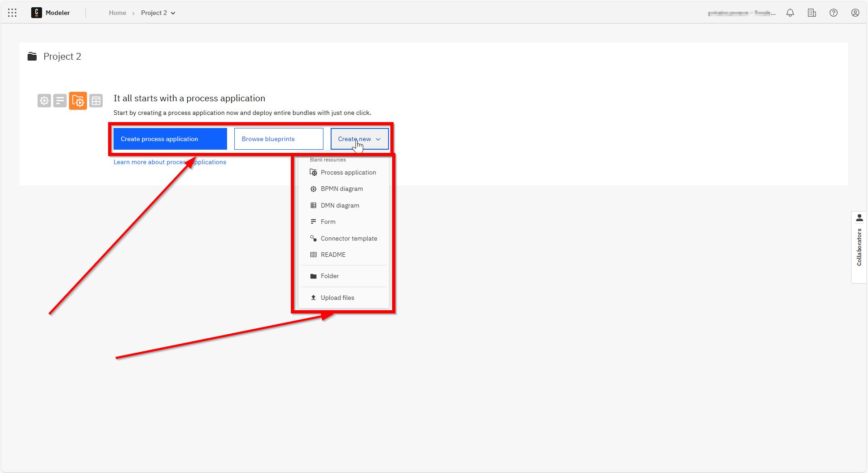Click the organization building icon in the header

812,13
